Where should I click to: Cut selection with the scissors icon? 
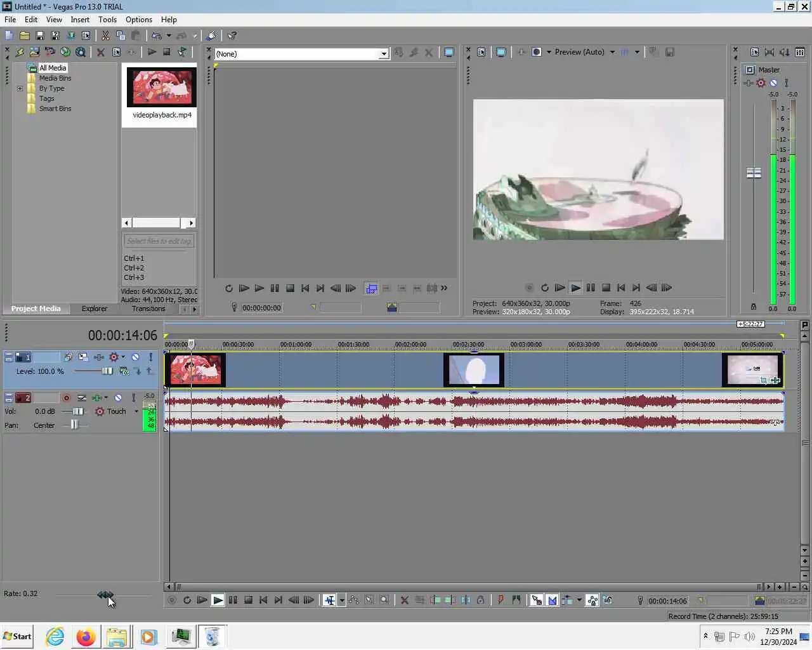point(105,36)
